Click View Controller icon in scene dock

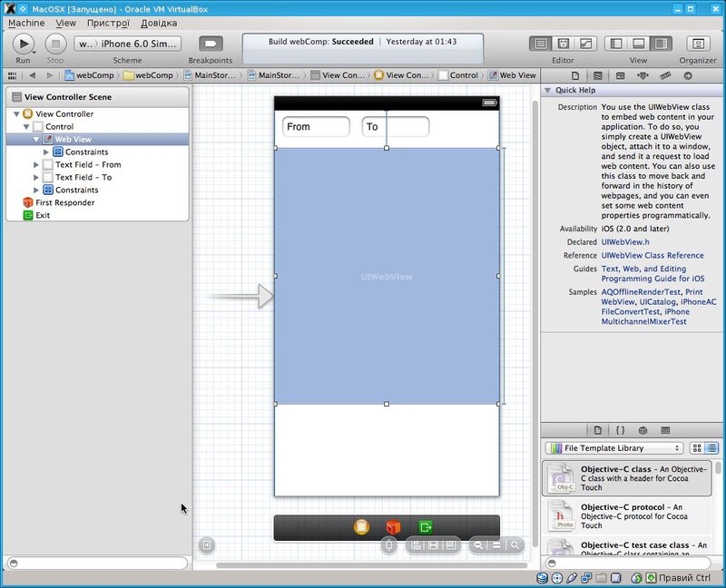click(x=361, y=527)
